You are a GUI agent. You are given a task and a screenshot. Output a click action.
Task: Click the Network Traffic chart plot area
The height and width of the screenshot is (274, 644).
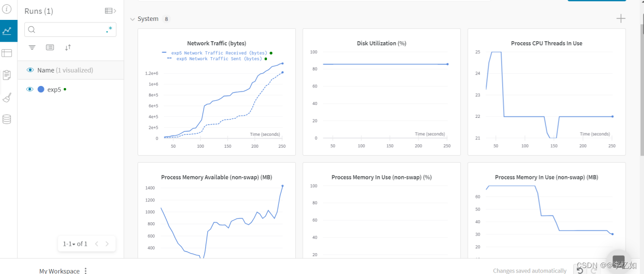[x=223, y=99]
